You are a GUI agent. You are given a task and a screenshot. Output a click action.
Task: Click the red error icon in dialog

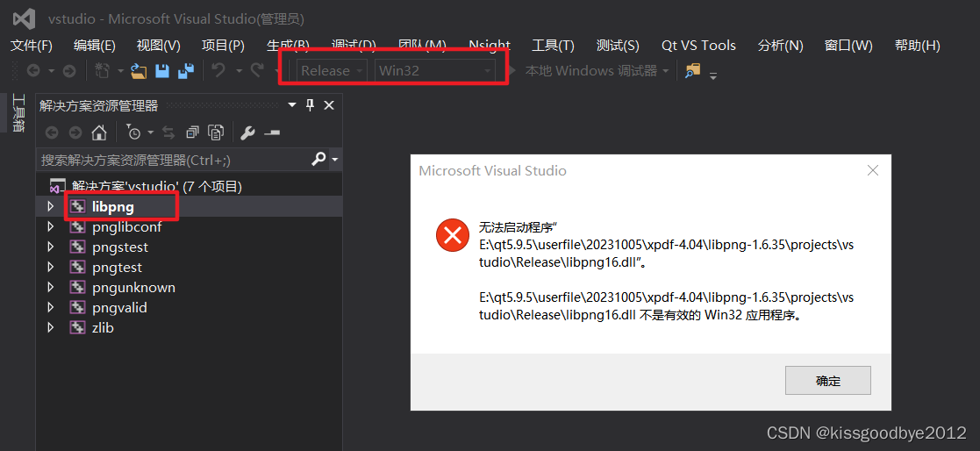(452, 235)
